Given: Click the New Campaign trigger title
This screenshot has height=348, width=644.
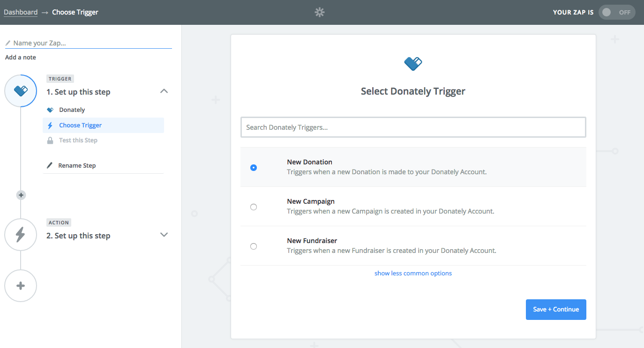Looking at the screenshot, I should click(311, 201).
